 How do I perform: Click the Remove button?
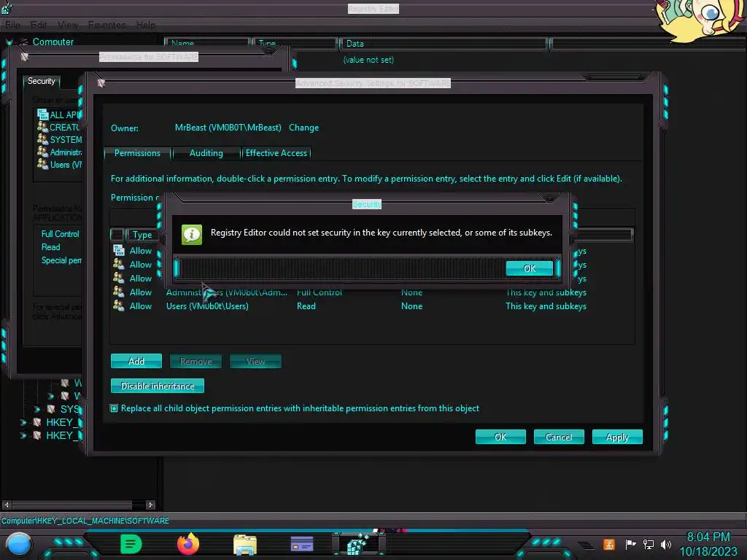click(x=196, y=361)
